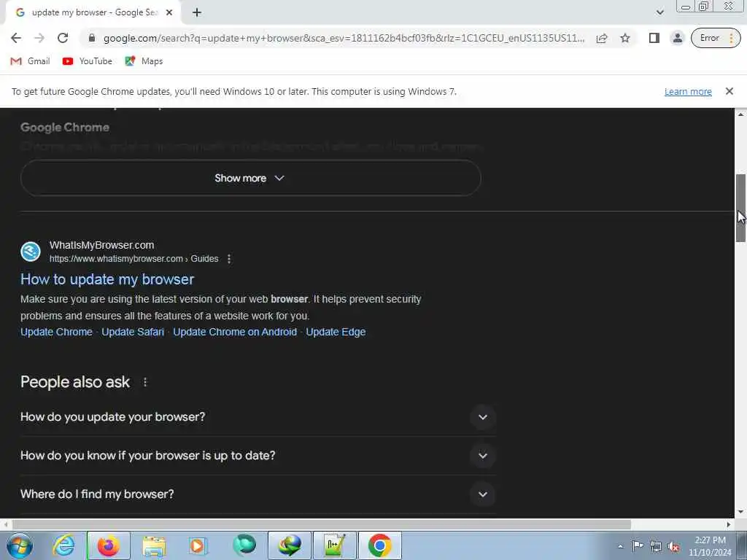The height and width of the screenshot is (560, 747).
Task: Bookmark this page with the star icon
Action: coord(625,38)
